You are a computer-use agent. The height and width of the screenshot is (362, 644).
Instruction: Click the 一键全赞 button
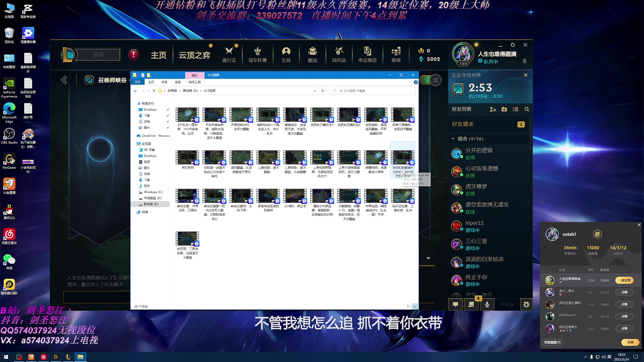(624, 280)
